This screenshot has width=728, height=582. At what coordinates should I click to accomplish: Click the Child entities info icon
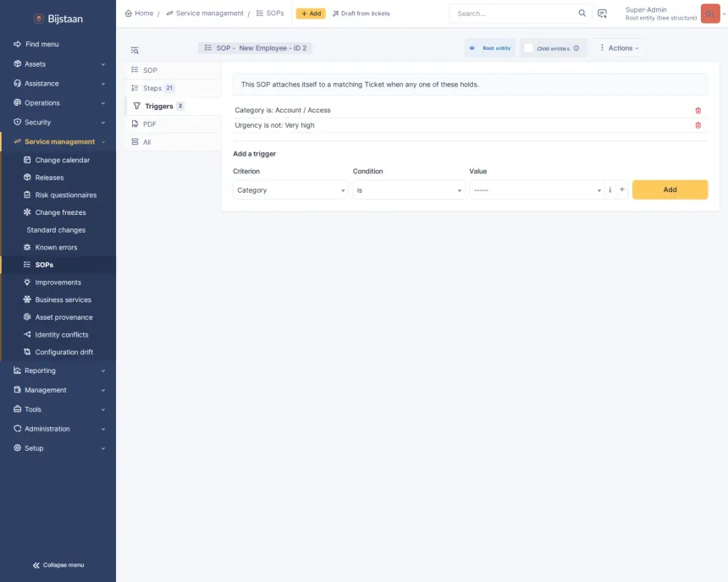pos(576,48)
